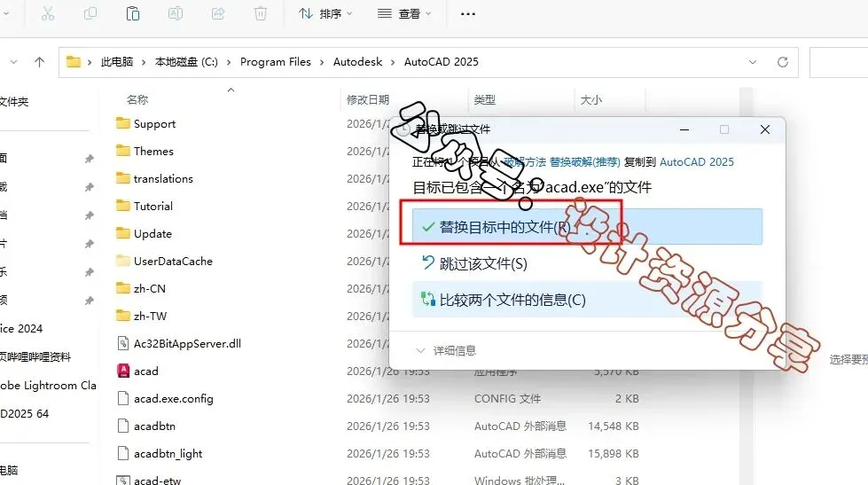
Task: Sort by 大小 column header
Action: pos(590,99)
